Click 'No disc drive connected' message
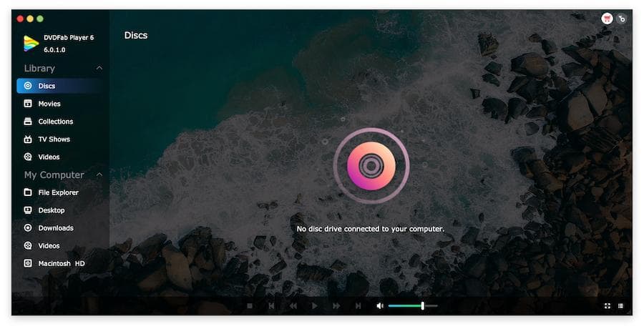644x329 pixels. [x=371, y=229]
